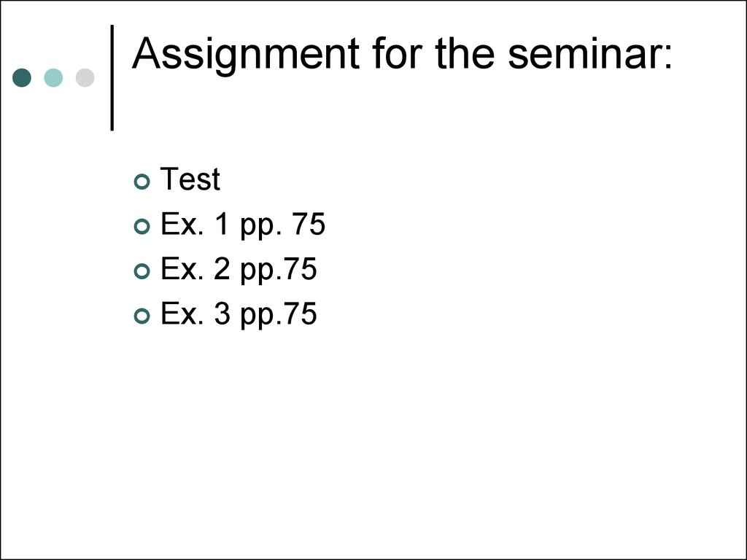The image size is (747, 560).
Task: Click the word 'seminar:' in the title
Action: [589, 55]
